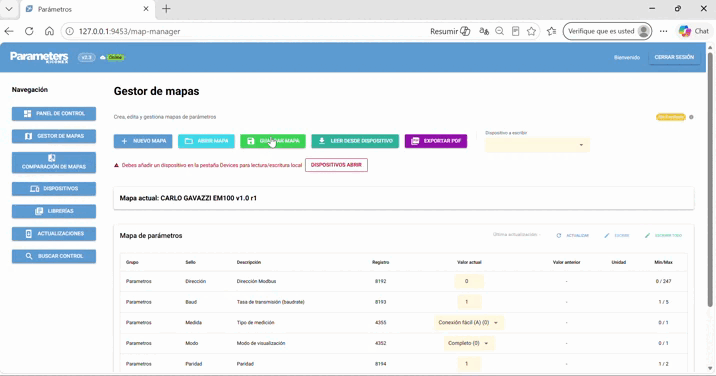Click the 'Verifique que es usted' profile button
The width and height of the screenshot is (716, 376).
point(607,31)
